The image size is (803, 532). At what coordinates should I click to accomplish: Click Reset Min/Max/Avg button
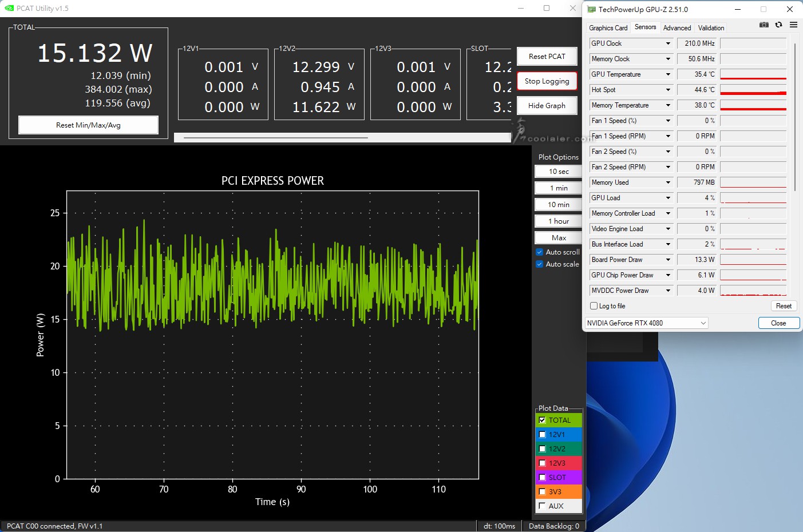[88, 125]
